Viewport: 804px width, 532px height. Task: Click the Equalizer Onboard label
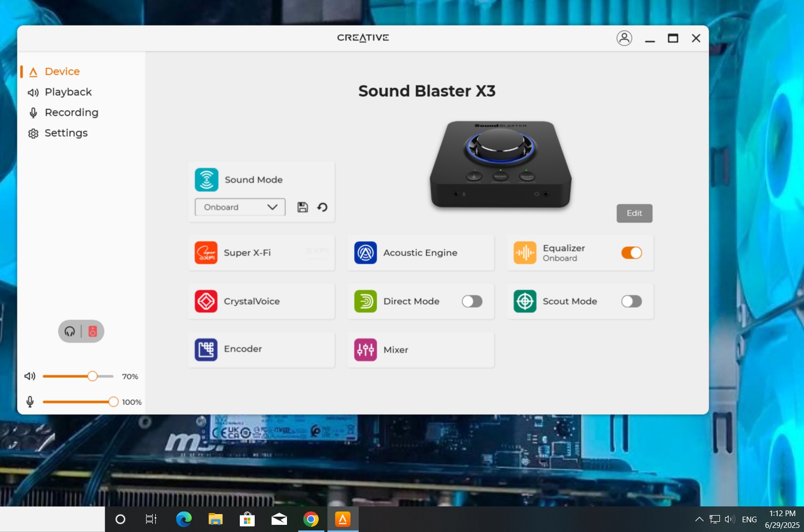coord(564,252)
